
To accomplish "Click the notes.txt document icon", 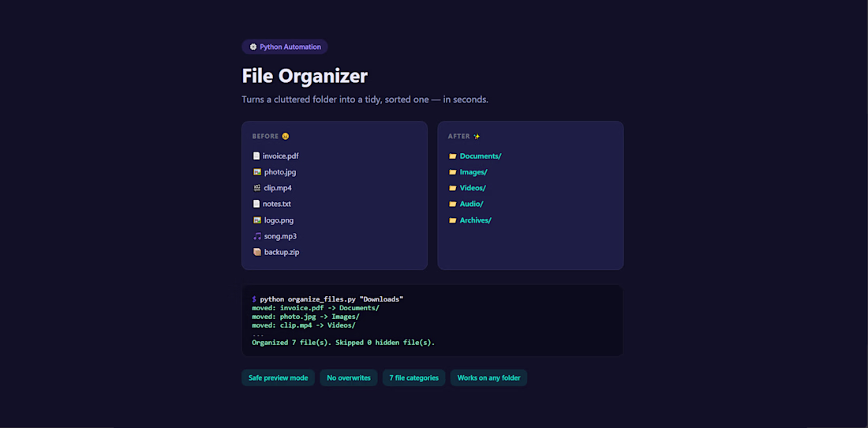I will pyautogui.click(x=256, y=204).
